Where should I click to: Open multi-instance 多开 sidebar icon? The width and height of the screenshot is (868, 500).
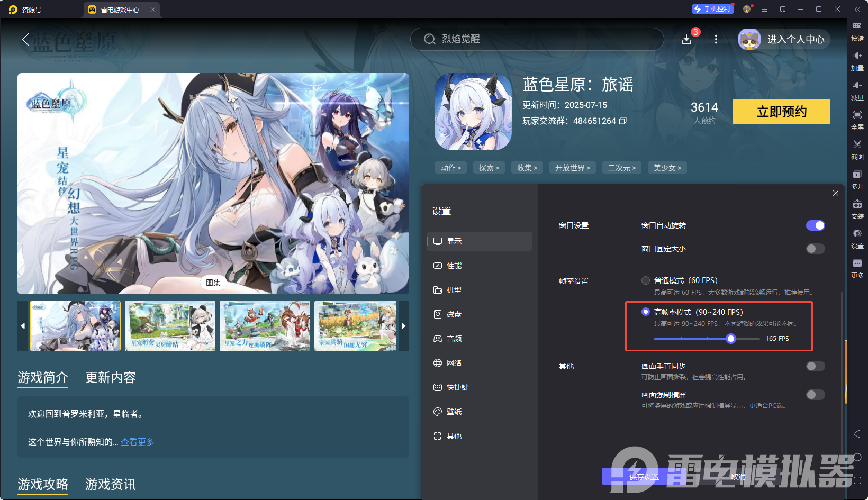click(x=857, y=179)
